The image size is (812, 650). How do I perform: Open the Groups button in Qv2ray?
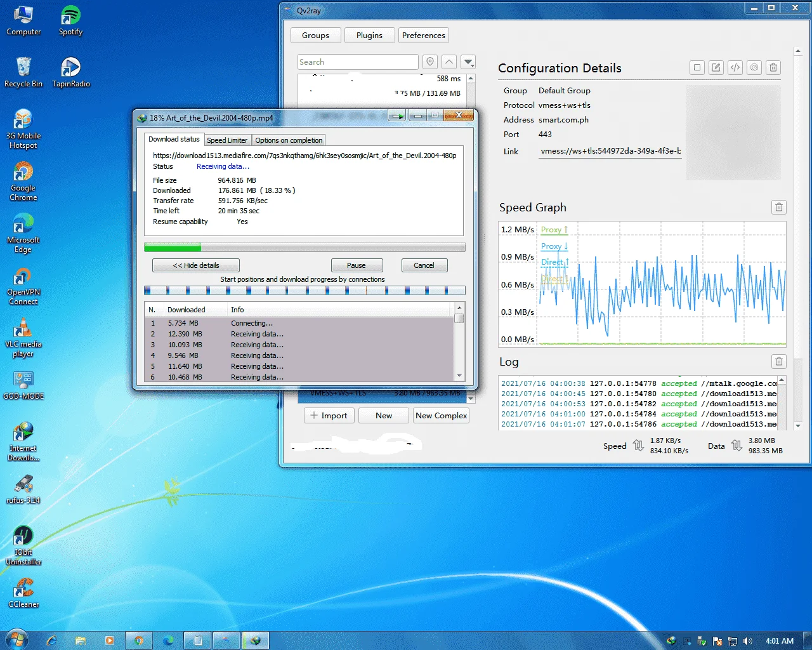[315, 36]
